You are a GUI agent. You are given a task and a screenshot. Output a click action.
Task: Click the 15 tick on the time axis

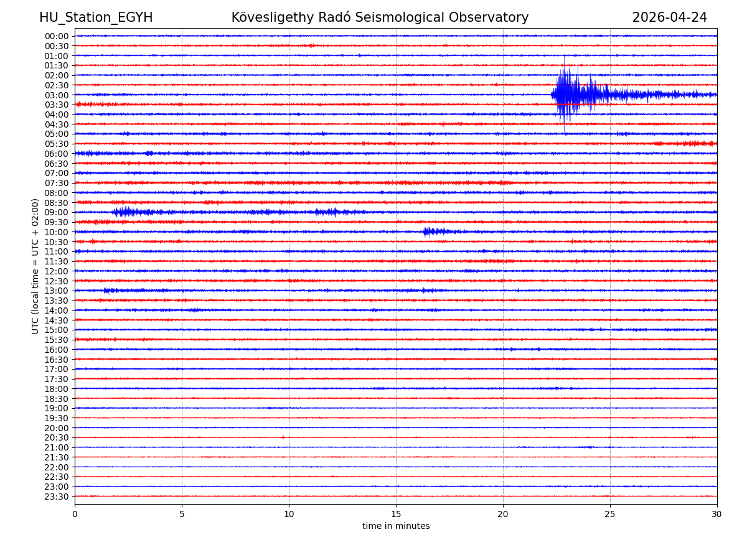[396, 514]
